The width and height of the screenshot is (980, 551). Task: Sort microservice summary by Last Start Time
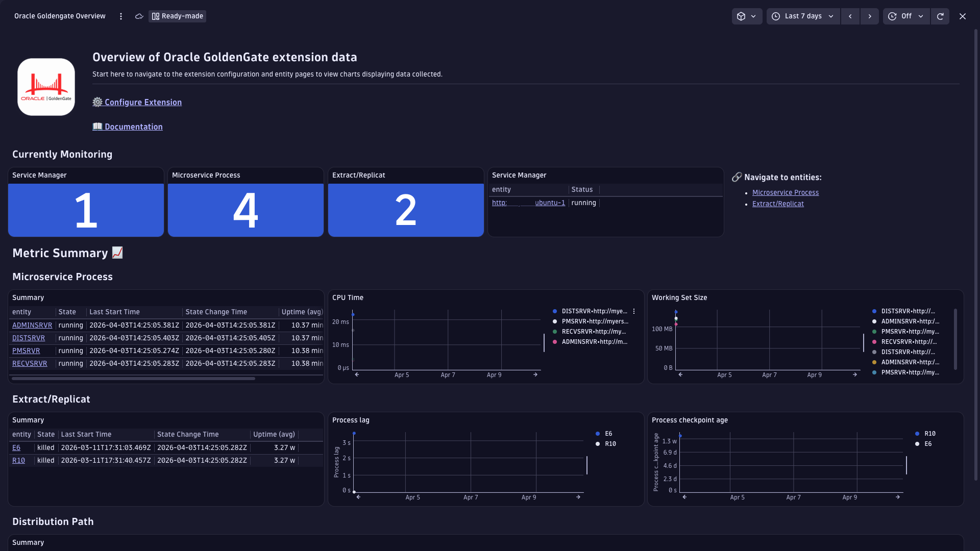(x=114, y=312)
